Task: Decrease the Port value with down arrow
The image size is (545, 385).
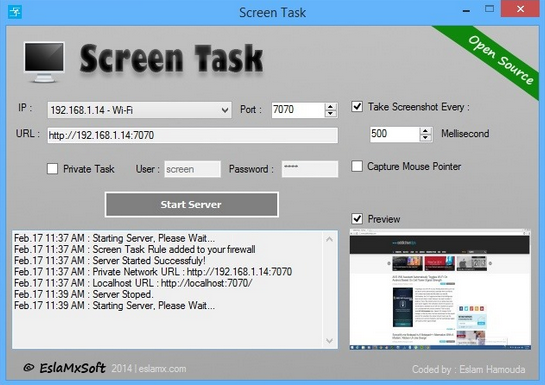Action: pos(331,114)
